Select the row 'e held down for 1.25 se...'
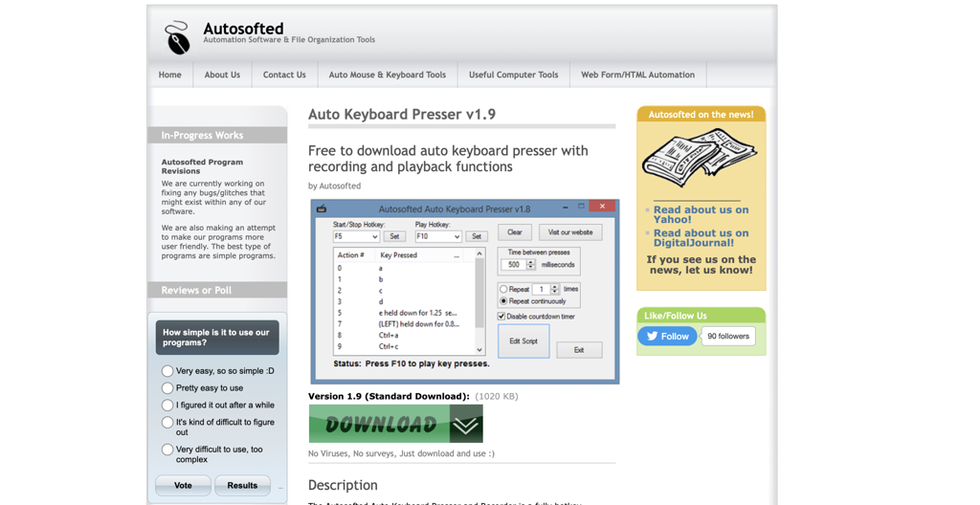Screen dimensions: 980x505 click(405, 313)
